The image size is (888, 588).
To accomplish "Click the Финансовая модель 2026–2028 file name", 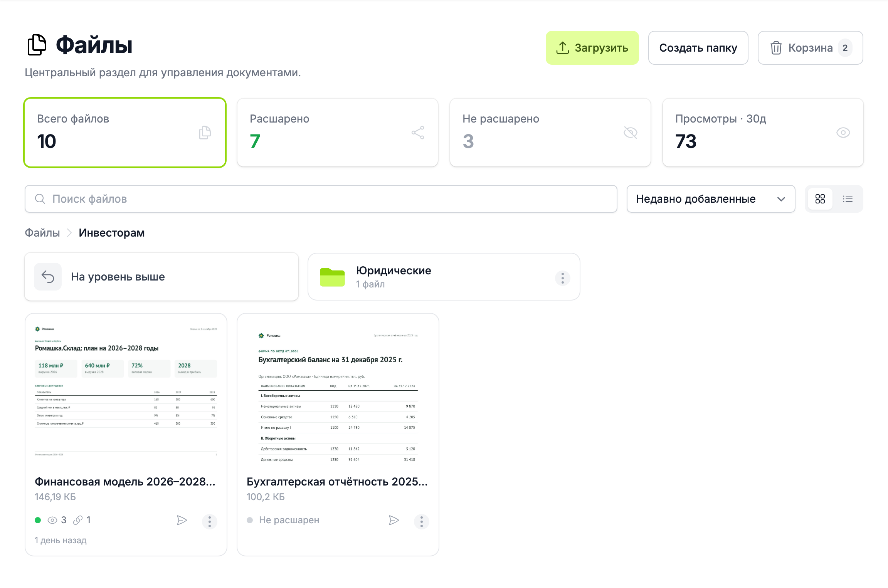I will (x=125, y=482).
